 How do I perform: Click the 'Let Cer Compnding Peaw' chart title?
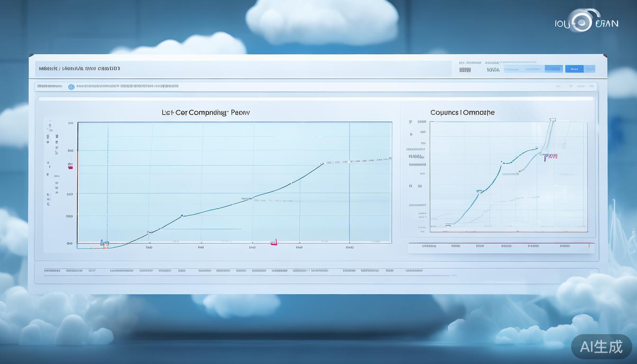[x=205, y=113]
